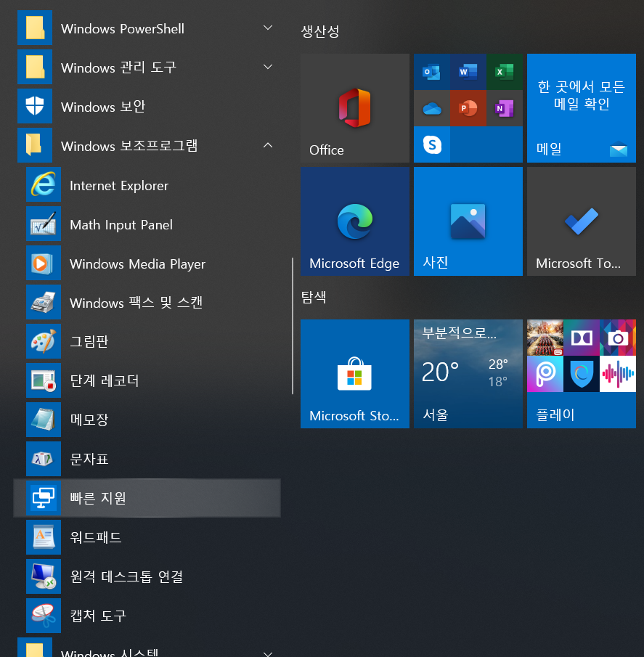Image resolution: width=644 pixels, height=657 pixels.
Task: Open 메모장 notepad icon
Action: pos(43,420)
